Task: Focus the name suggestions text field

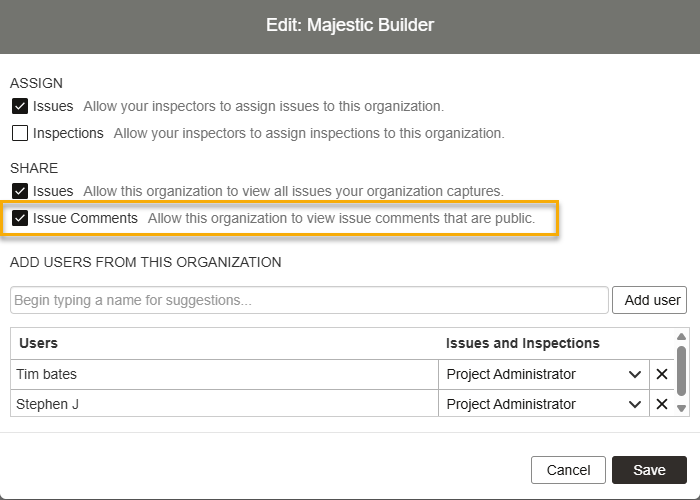Action: pos(309,300)
